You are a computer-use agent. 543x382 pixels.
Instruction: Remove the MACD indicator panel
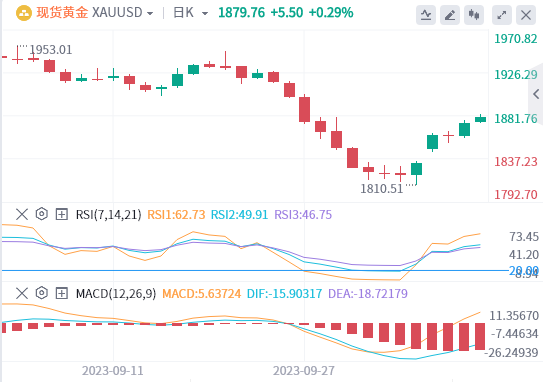pyautogui.click(x=22, y=294)
